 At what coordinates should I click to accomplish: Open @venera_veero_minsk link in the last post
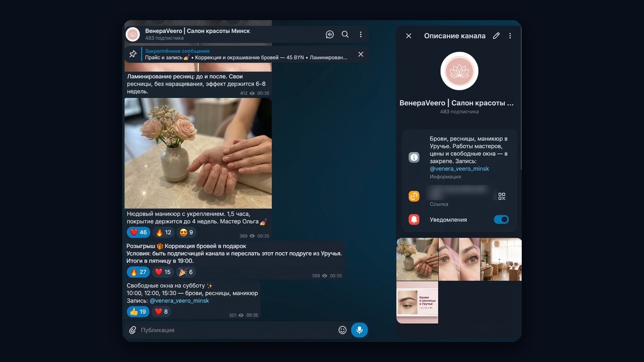click(x=179, y=301)
